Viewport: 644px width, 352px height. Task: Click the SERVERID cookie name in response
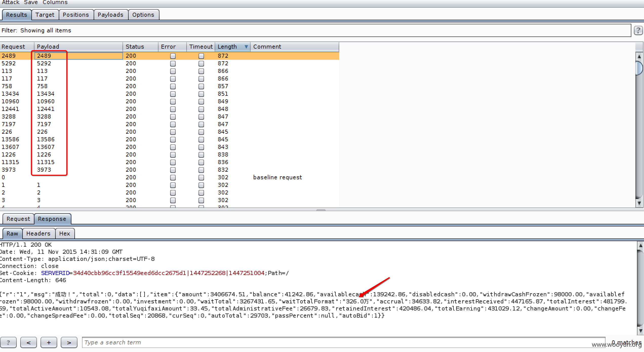(x=55, y=273)
